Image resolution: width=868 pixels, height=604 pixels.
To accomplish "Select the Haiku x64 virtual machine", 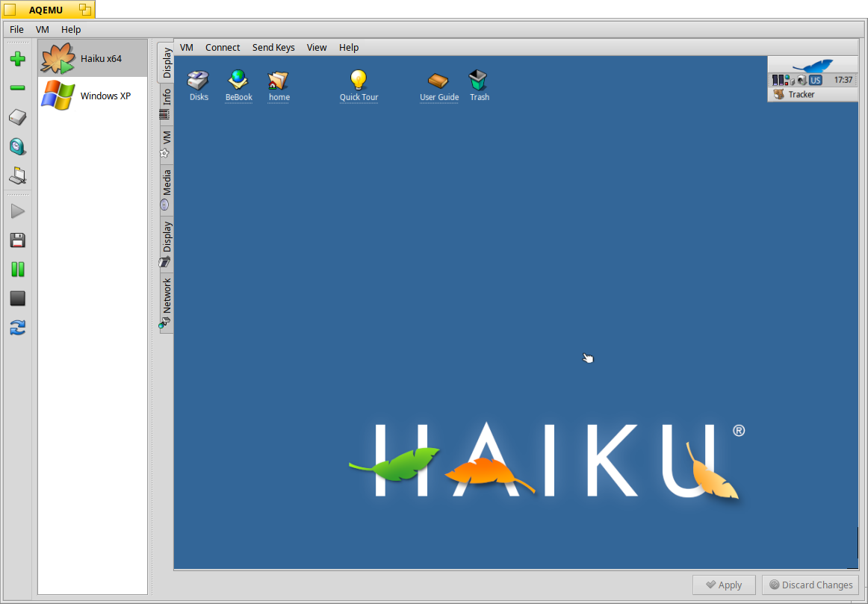I will (x=93, y=58).
